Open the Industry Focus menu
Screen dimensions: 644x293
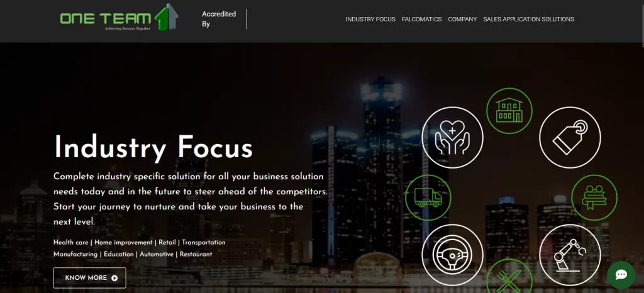click(x=370, y=19)
